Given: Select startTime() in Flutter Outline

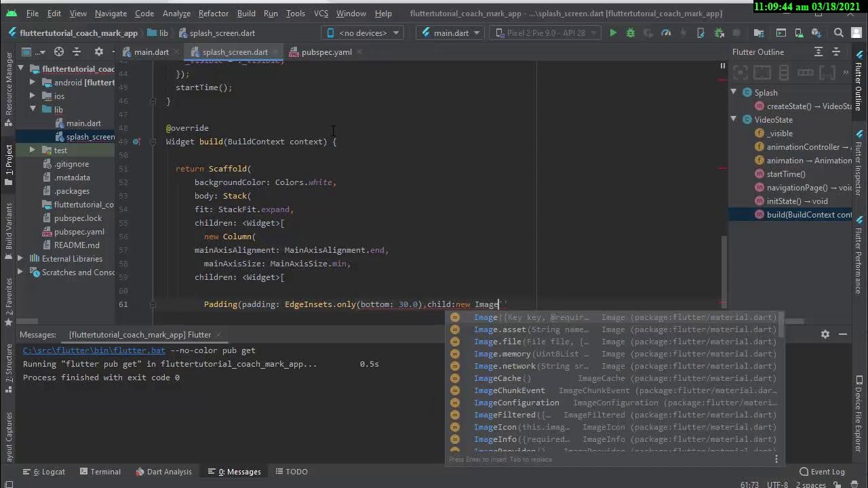Looking at the screenshot, I should coord(786,174).
